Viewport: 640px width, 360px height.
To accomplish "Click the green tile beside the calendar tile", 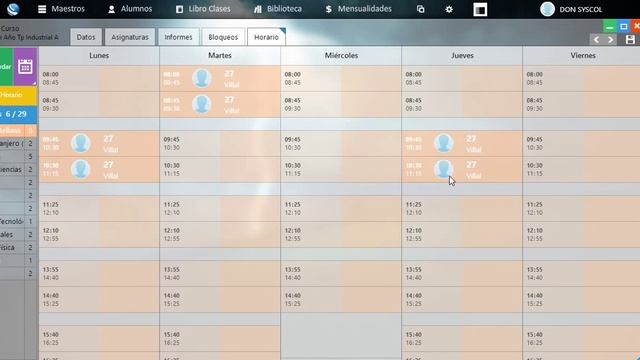I will (x=6, y=67).
